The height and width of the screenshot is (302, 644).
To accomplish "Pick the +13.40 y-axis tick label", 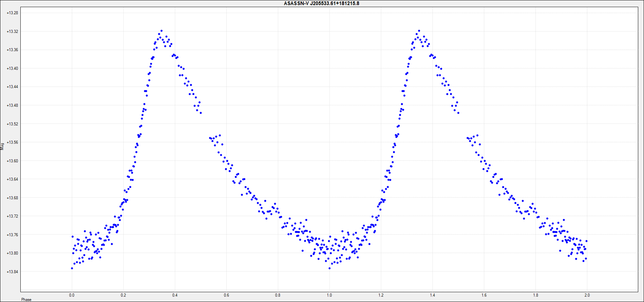I will [x=13, y=68].
